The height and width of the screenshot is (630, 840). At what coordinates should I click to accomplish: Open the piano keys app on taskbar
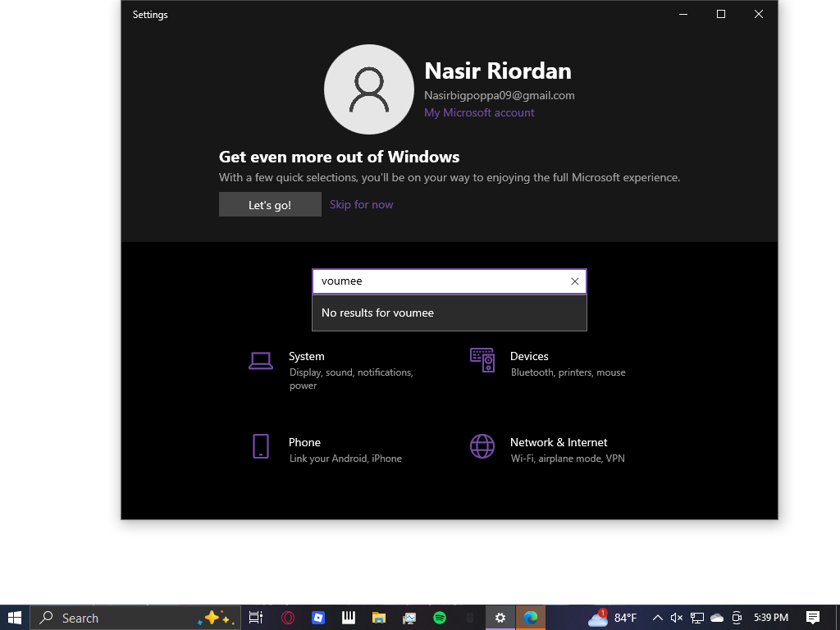pyautogui.click(x=348, y=618)
